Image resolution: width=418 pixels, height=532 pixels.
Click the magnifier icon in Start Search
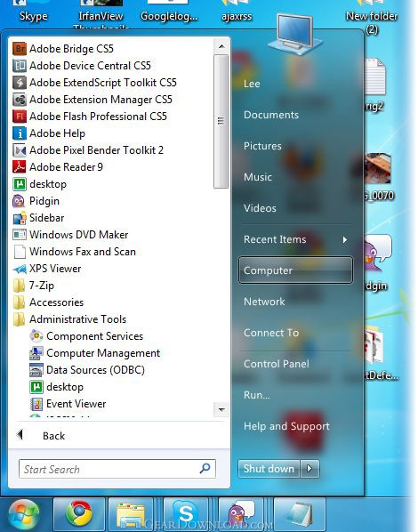(x=205, y=469)
